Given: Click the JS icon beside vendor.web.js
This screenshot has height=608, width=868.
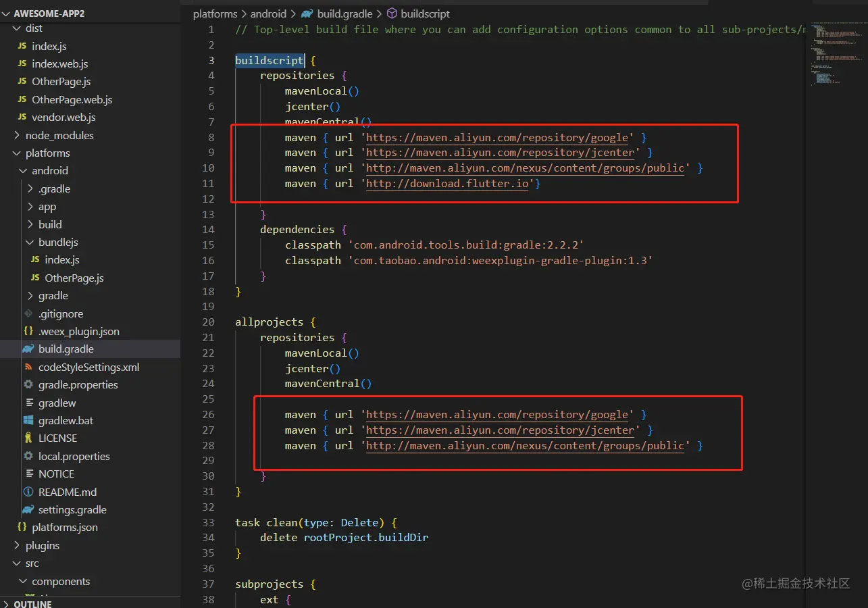Looking at the screenshot, I should (22, 118).
